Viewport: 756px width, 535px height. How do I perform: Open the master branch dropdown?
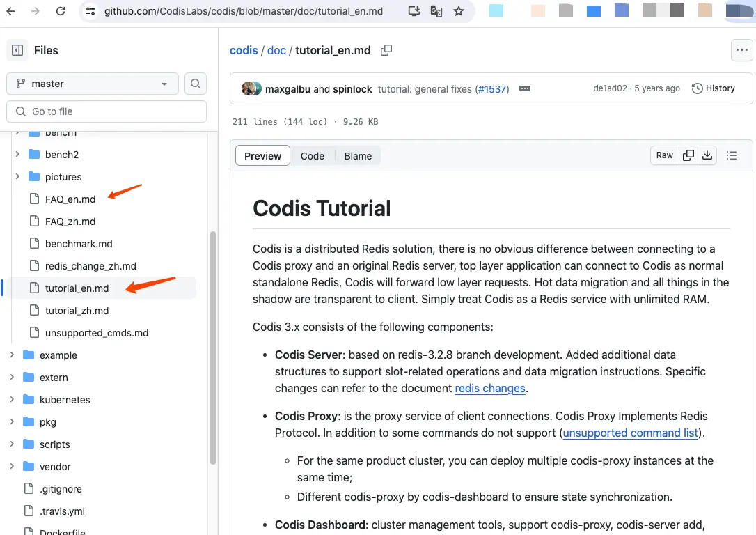(93, 84)
